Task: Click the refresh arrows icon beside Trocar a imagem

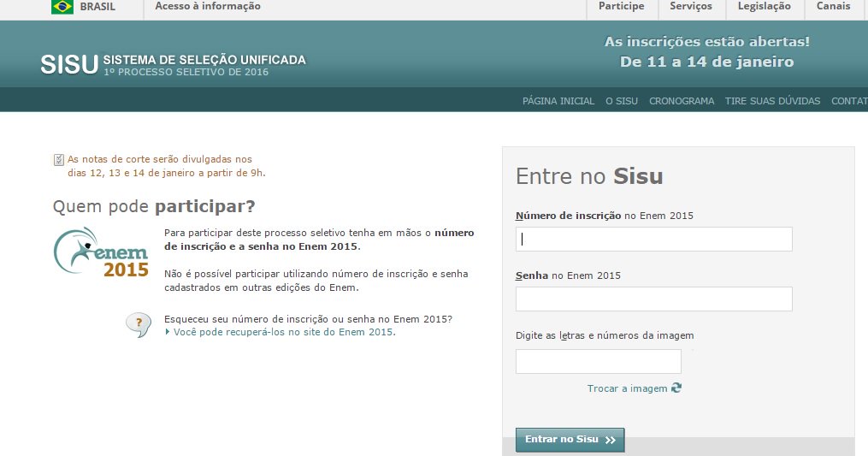Action: [676, 388]
